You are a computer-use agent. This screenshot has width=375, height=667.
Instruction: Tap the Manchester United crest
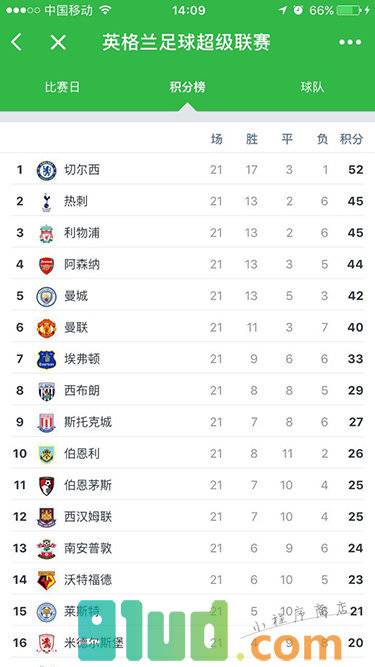click(46, 328)
